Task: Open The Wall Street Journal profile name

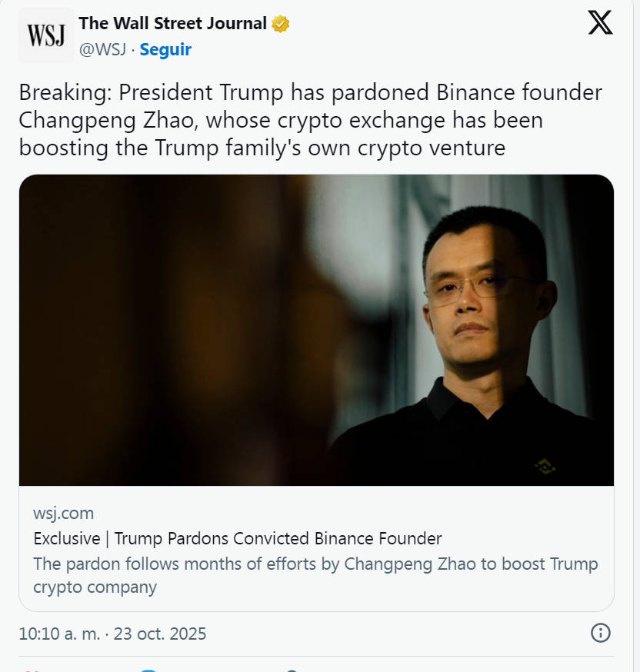Action: pos(172,24)
